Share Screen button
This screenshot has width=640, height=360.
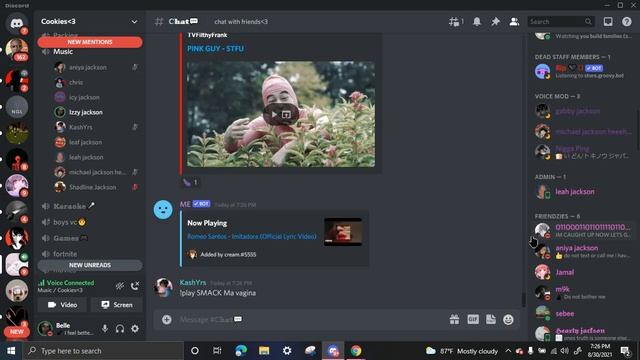pyautogui.click(x=117, y=305)
